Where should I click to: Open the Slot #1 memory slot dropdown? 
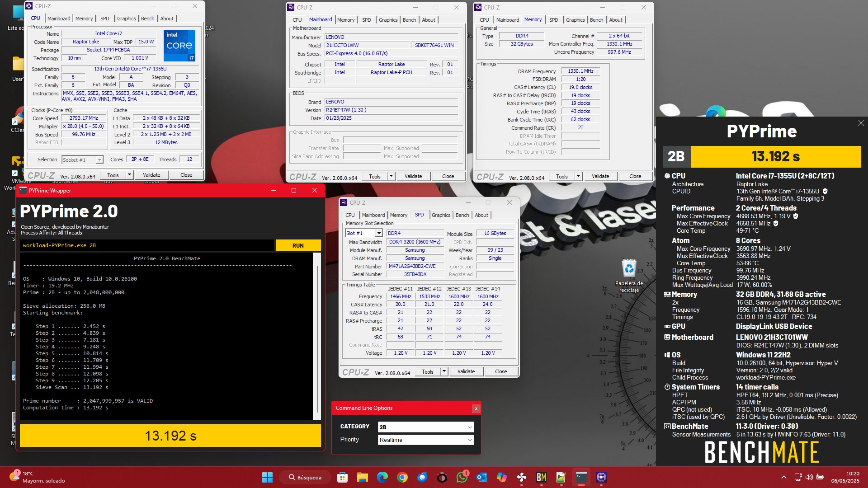pyautogui.click(x=364, y=233)
